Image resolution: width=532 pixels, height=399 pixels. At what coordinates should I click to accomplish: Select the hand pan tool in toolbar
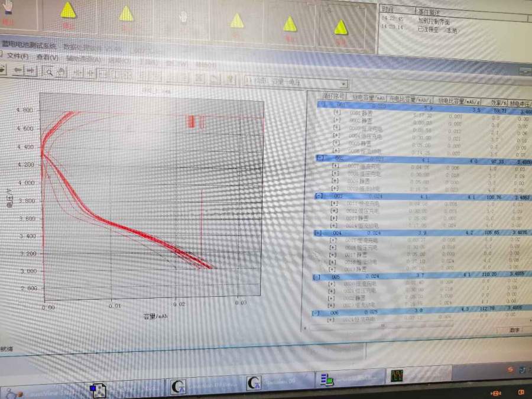[x=61, y=72]
